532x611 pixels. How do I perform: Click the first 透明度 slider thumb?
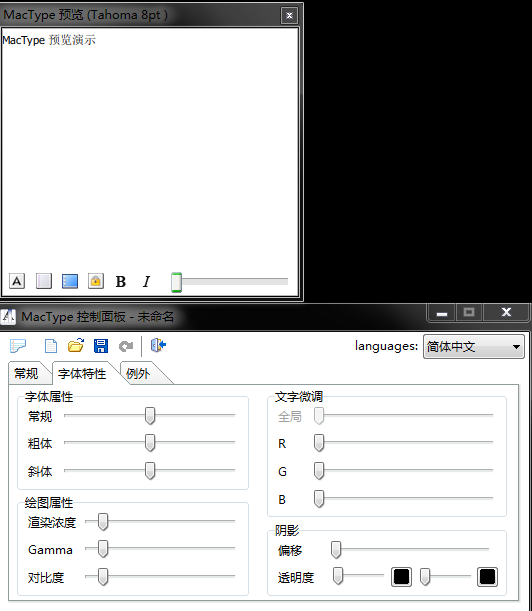[x=338, y=576]
